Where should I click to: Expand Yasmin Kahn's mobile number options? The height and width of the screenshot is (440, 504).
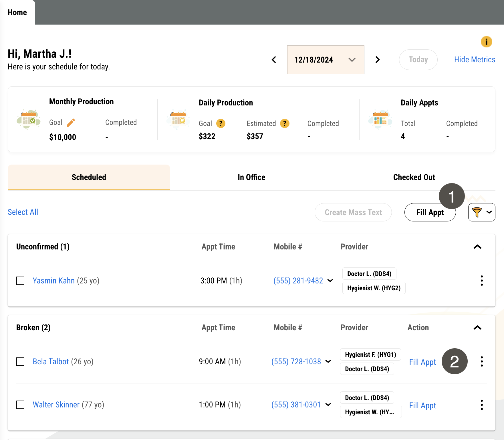330,281
